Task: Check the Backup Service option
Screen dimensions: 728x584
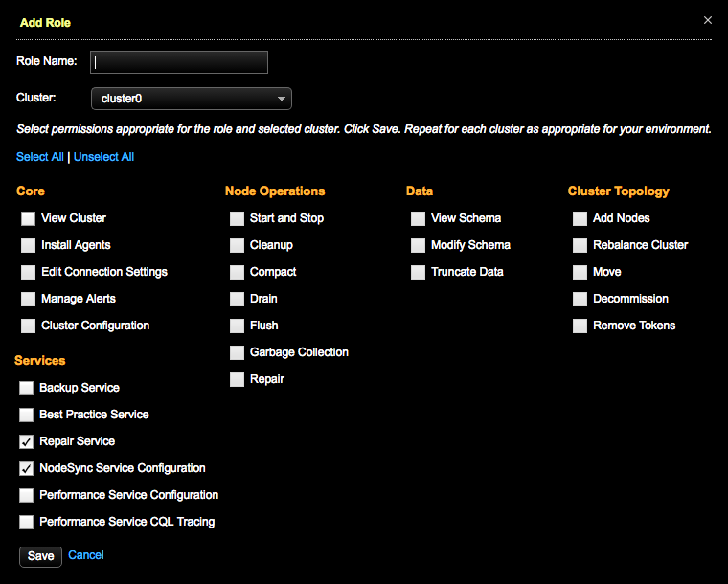Action: [27, 389]
